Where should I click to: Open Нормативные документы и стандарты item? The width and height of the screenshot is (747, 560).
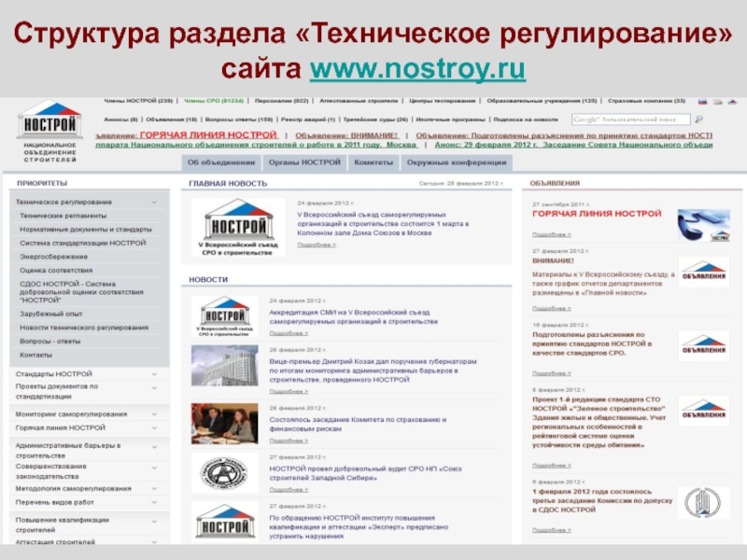pos(86,229)
